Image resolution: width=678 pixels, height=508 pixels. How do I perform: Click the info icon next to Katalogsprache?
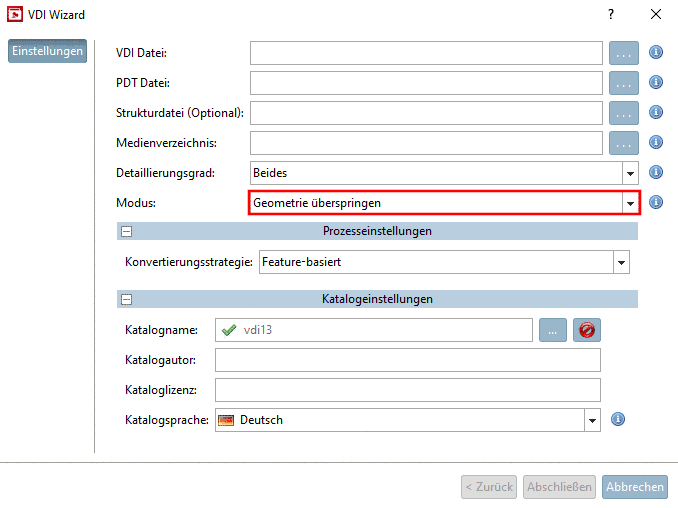[x=617, y=419]
